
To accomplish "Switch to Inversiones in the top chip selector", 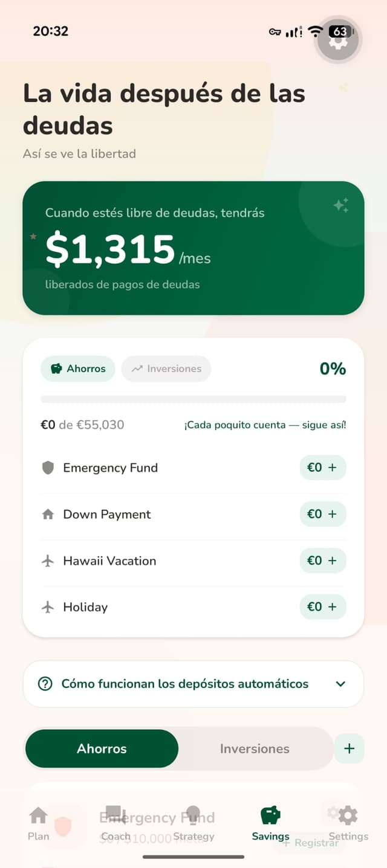I will click(166, 368).
